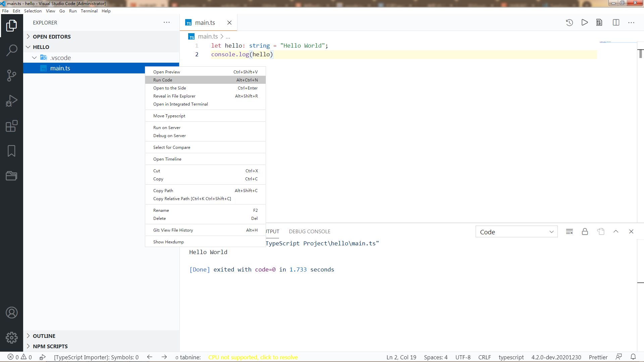Open Run and Debug view
This screenshot has width=644, height=362.
pyautogui.click(x=11, y=101)
